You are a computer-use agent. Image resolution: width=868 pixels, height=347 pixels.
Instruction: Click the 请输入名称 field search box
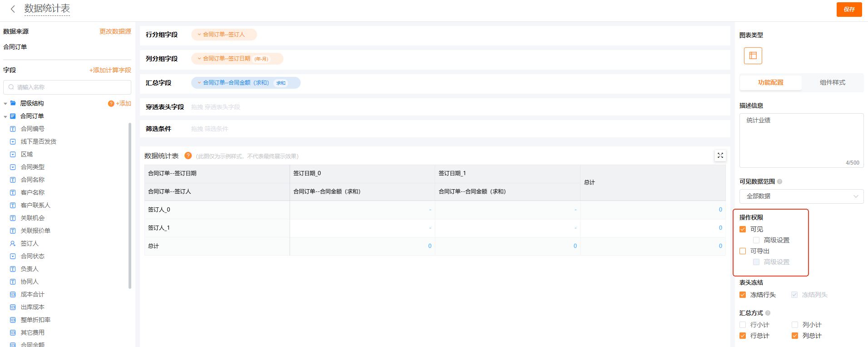[67, 87]
